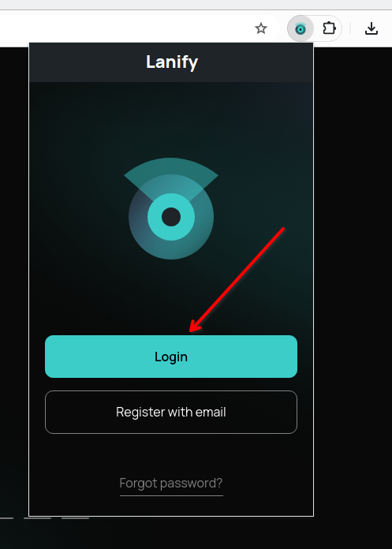Screen dimensions: 392x549
Task: Click the Lanify radar logo
Action: tap(171, 209)
